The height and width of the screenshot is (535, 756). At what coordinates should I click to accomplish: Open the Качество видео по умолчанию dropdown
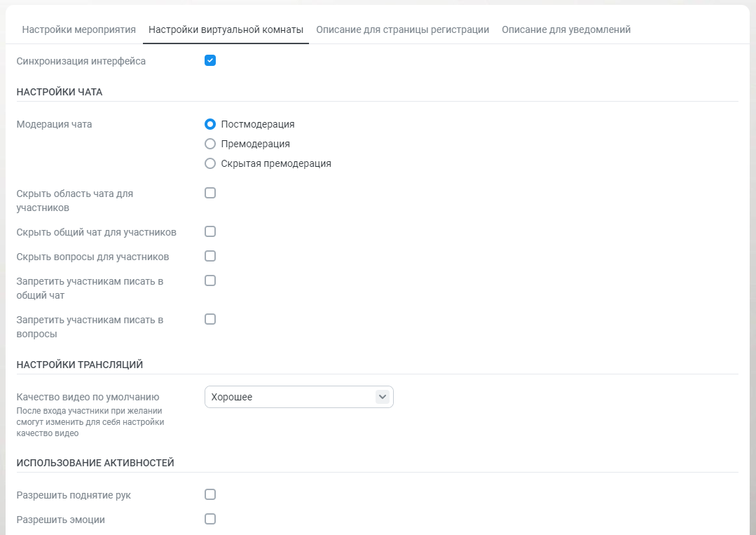click(x=299, y=397)
